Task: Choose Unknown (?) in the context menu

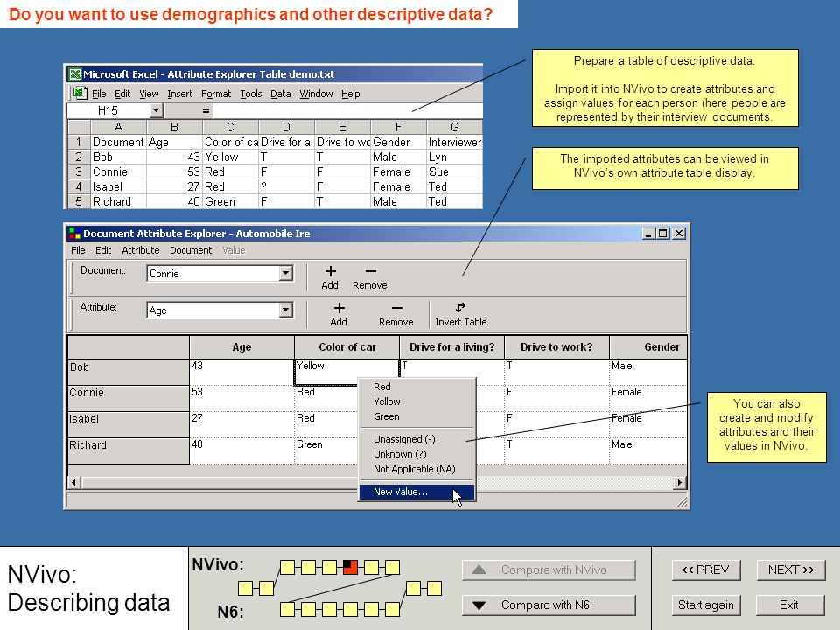Action: [x=416, y=454]
